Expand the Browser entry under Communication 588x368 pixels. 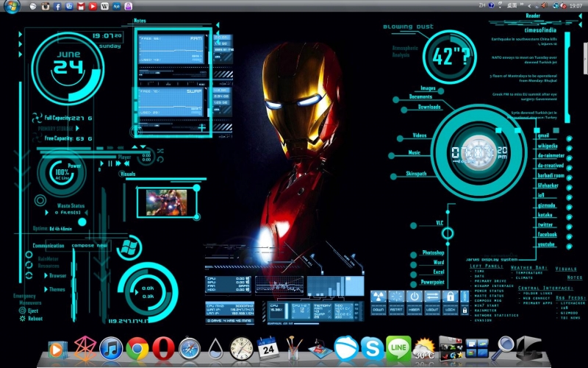pyautogui.click(x=46, y=275)
